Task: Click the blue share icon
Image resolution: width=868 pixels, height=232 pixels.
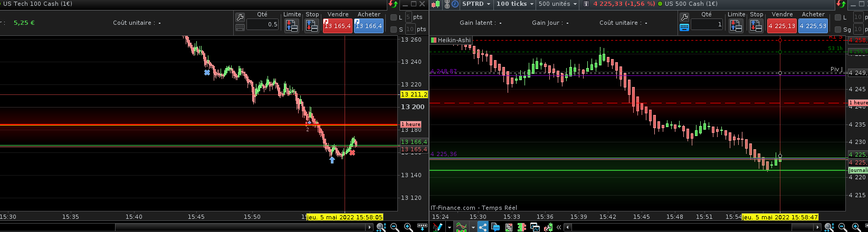Action: (x=483, y=227)
